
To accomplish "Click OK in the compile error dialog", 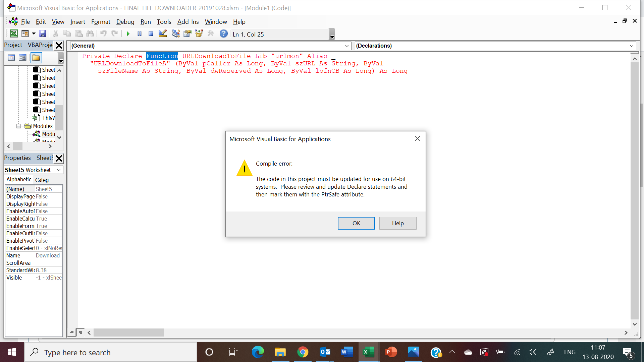I will (x=356, y=223).
